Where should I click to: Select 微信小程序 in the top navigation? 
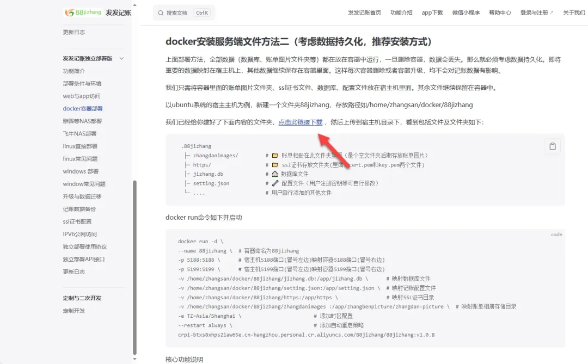pyautogui.click(x=465, y=13)
